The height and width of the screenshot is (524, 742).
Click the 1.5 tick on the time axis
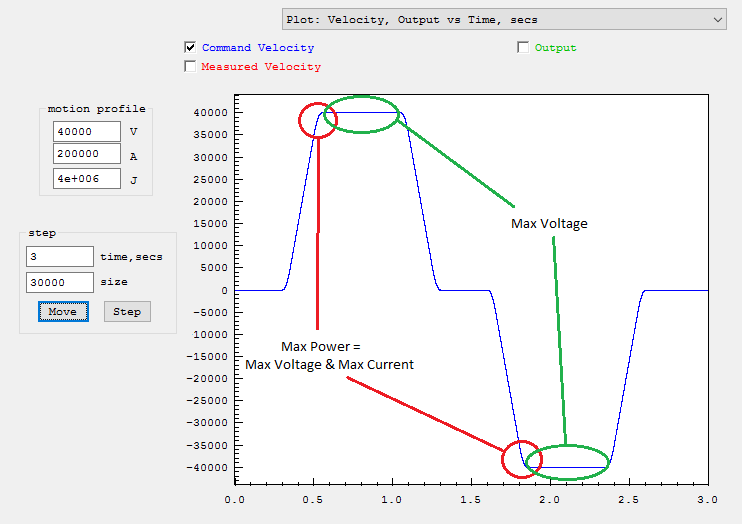click(x=471, y=498)
